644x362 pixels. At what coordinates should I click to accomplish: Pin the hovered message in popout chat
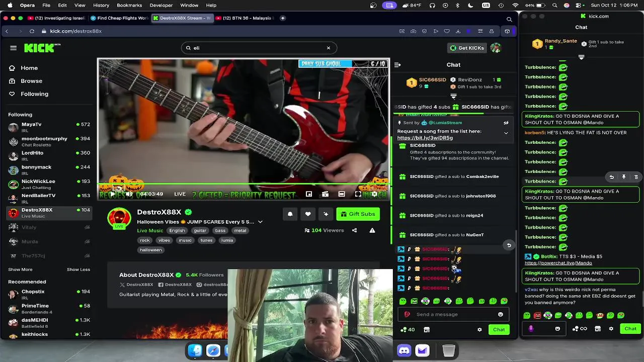(623, 177)
